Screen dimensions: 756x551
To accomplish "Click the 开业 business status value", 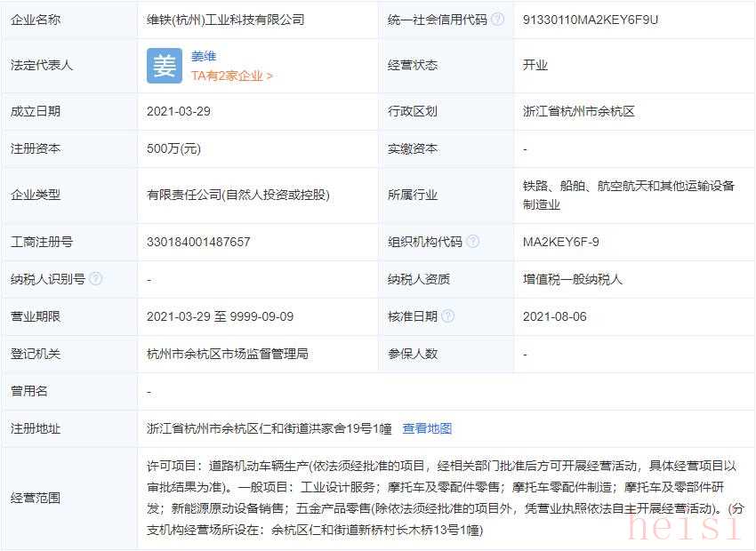I will point(535,65).
